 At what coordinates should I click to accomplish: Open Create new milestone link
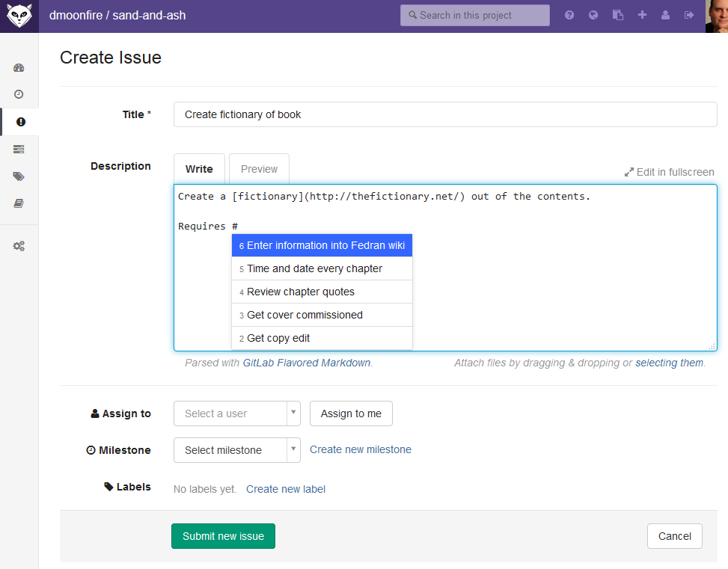(x=361, y=449)
